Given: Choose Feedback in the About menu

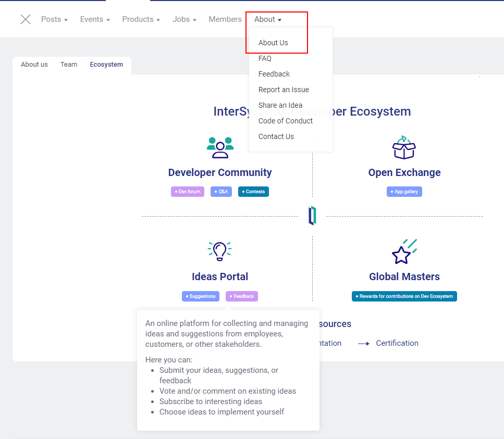Looking at the screenshot, I should click(274, 74).
